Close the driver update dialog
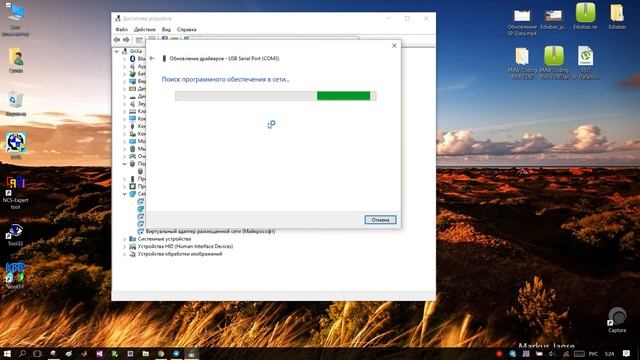Screen dimensions: 640x360 click(x=394, y=45)
